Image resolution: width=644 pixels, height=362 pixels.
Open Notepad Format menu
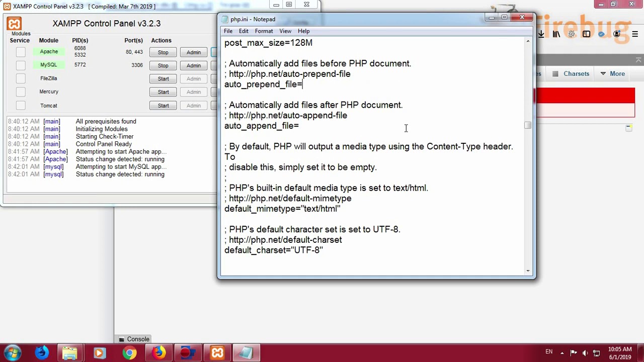point(264,31)
